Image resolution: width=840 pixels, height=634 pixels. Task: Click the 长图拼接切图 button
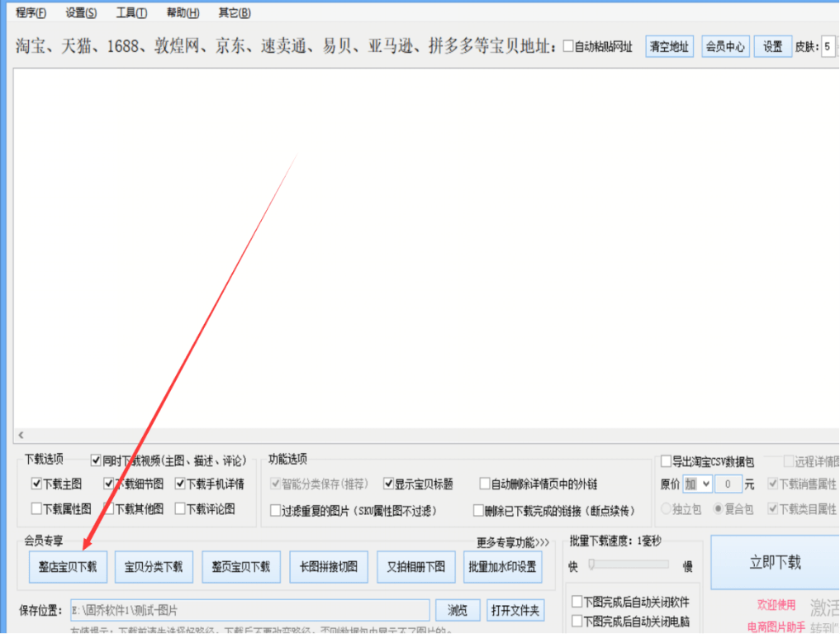[329, 567]
